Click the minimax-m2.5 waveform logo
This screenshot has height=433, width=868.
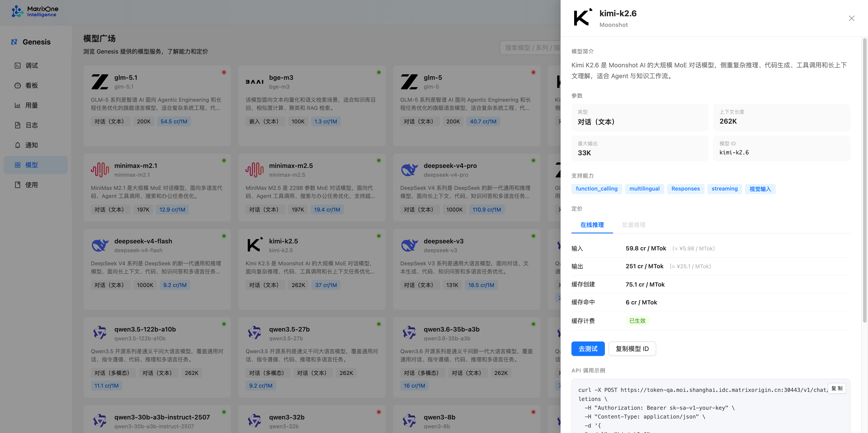[254, 170]
